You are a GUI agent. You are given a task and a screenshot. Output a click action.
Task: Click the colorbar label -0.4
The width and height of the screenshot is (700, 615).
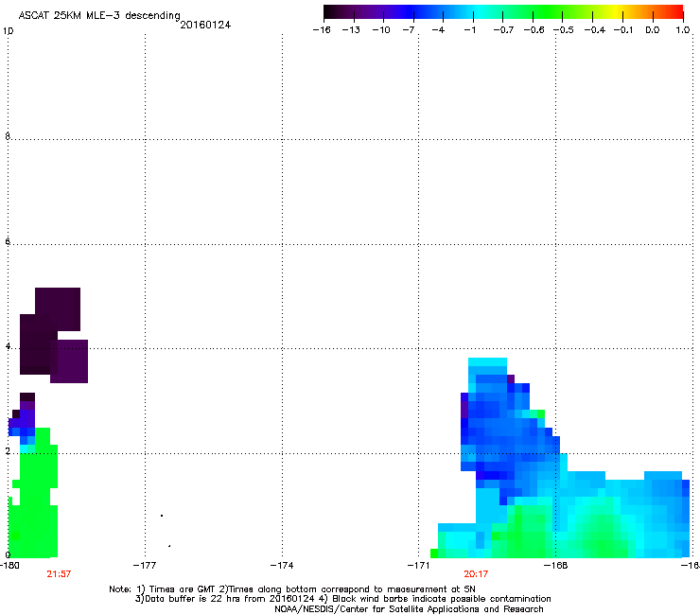click(x=595, y=30)
